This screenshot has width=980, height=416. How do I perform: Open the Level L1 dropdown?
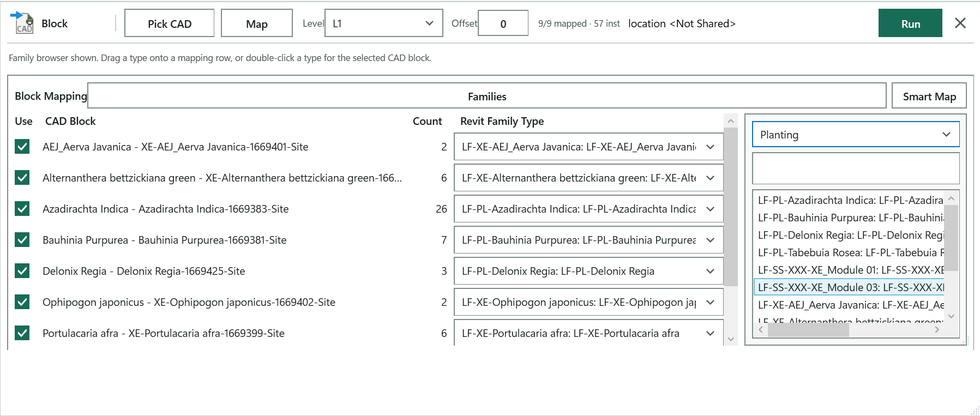point(383,23)
